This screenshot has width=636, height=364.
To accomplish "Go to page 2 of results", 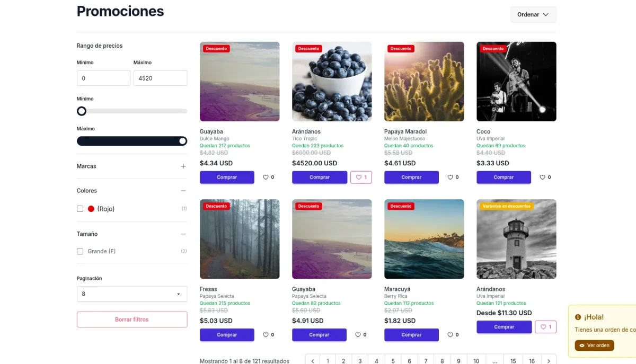I will click(x=343, y=360).
